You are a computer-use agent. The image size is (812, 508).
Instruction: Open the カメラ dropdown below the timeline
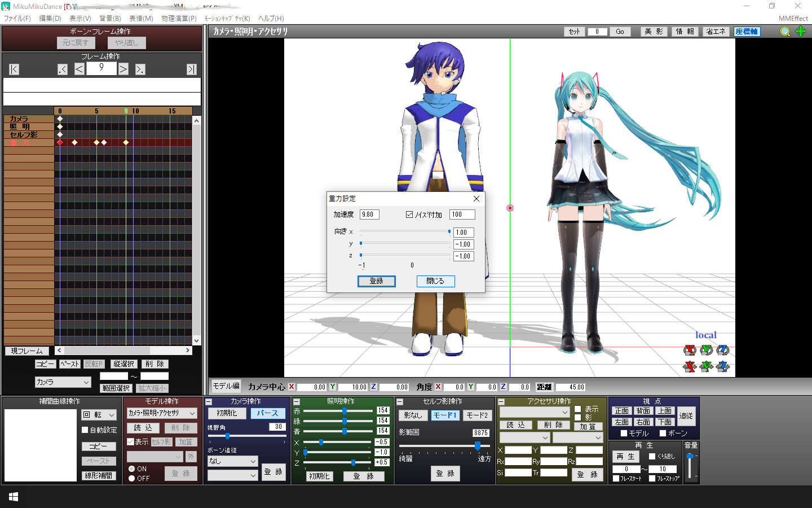63,382
